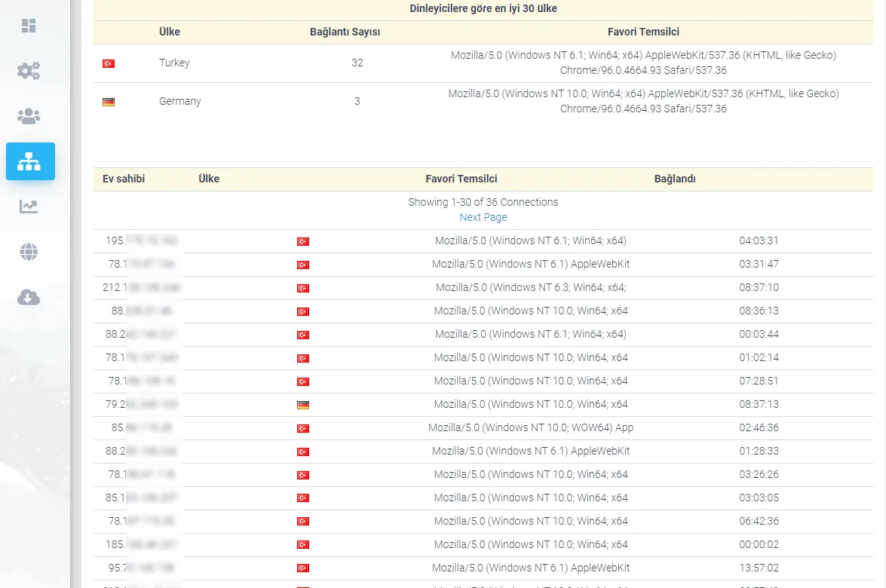Click the German flag in connections list
The width and height of the screenshot is (886, 588).
pos(303,405)
